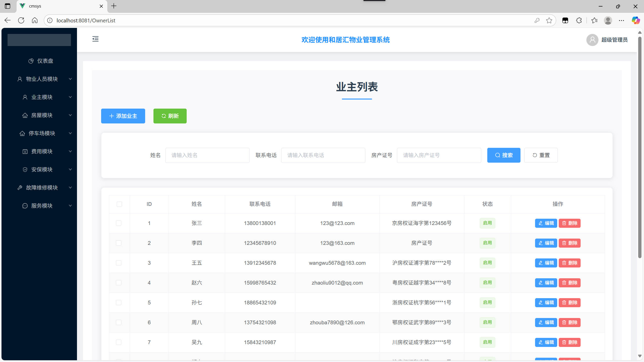The height and width of the screenshot is (362, 644).
Task: Click the 添加业主 button
Action: tap(123, 116)
